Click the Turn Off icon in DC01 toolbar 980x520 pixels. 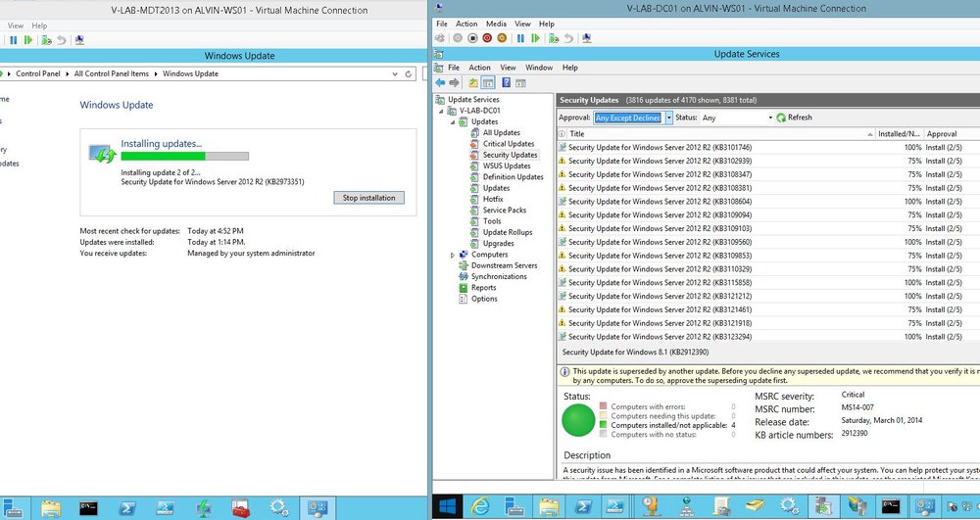[x=472, y=38]
